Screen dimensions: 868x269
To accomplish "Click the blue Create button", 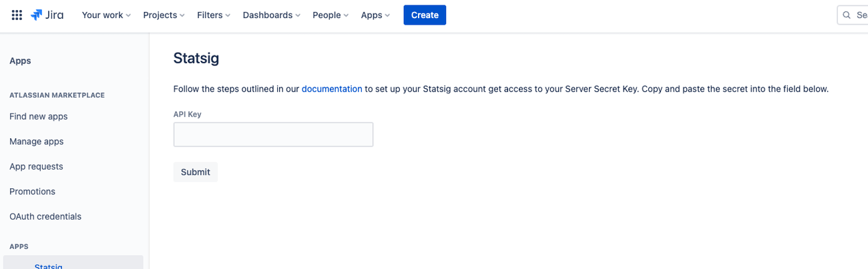I will point(425,15).
